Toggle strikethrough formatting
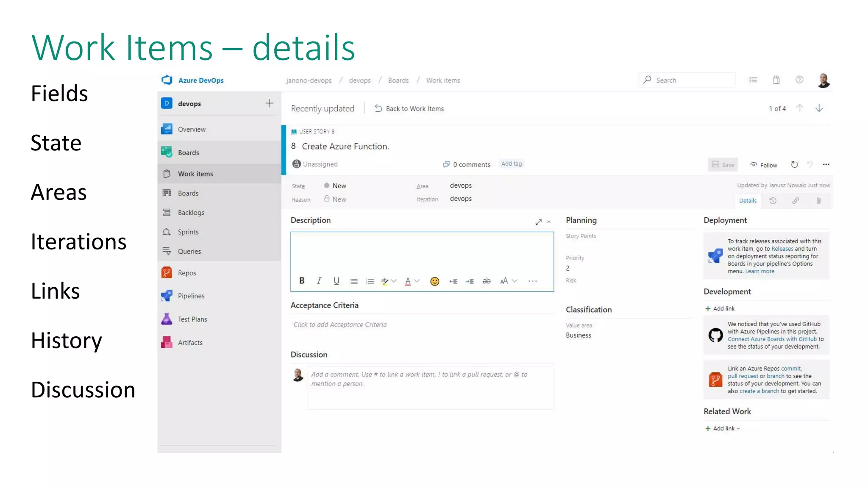The image size is (868, 488). click(487, 281)
